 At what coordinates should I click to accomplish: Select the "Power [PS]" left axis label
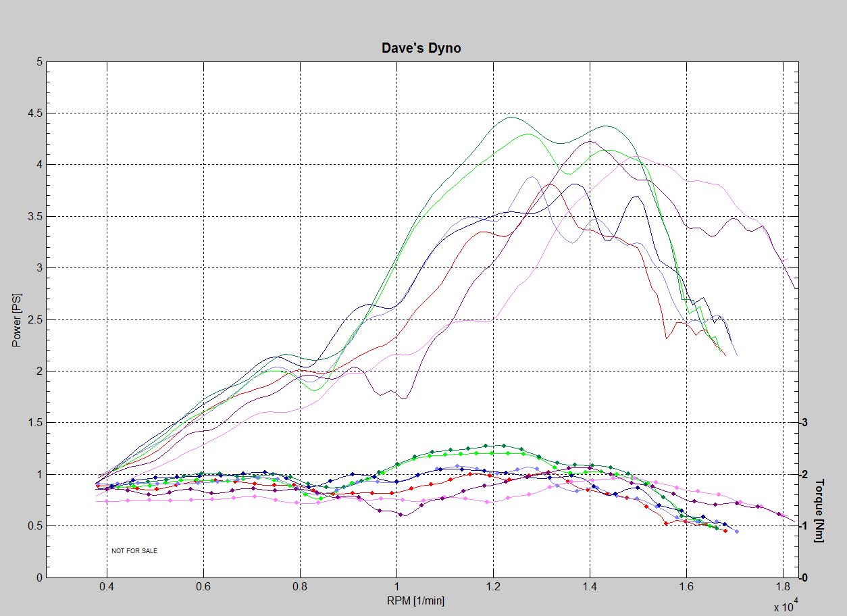[16, 320]
